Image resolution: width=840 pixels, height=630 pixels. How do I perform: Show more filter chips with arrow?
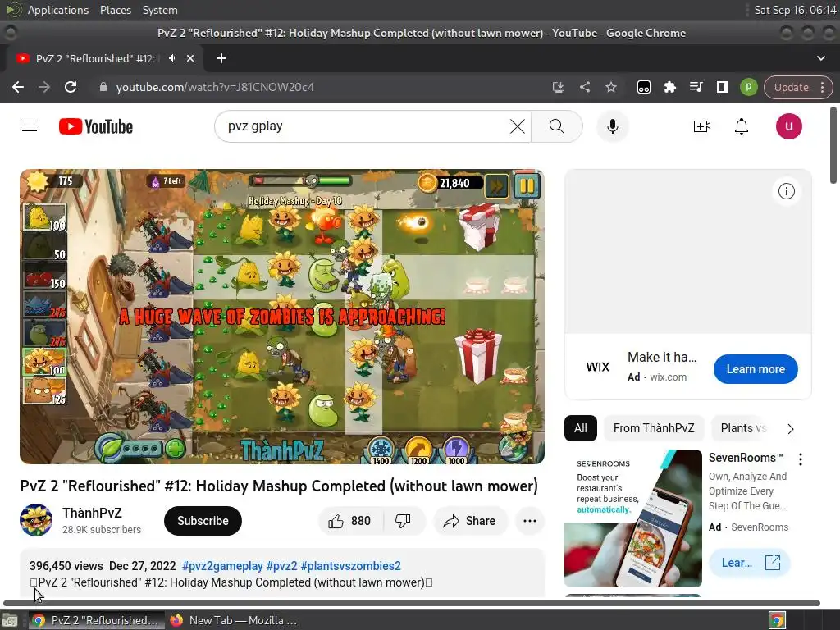pos(791,428)
